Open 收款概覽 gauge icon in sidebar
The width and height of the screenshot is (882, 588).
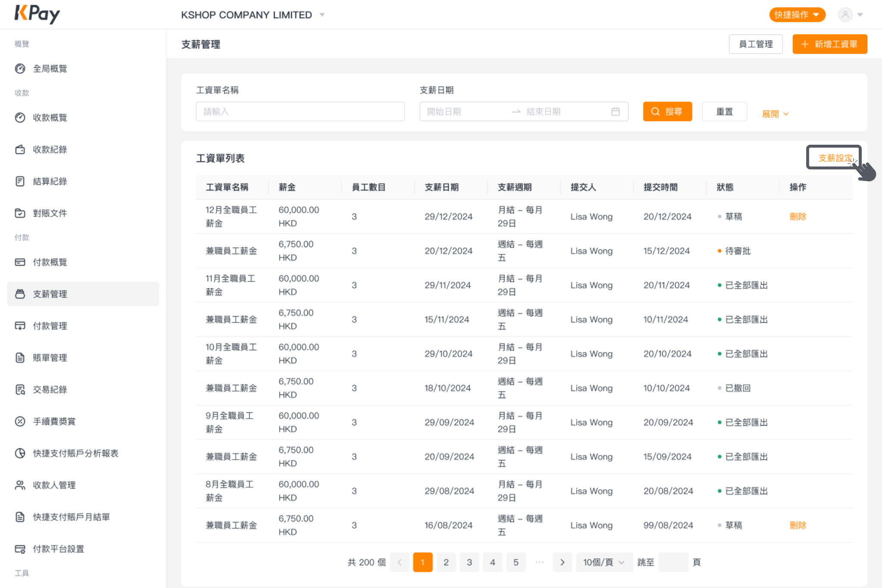tap(20, 118)
